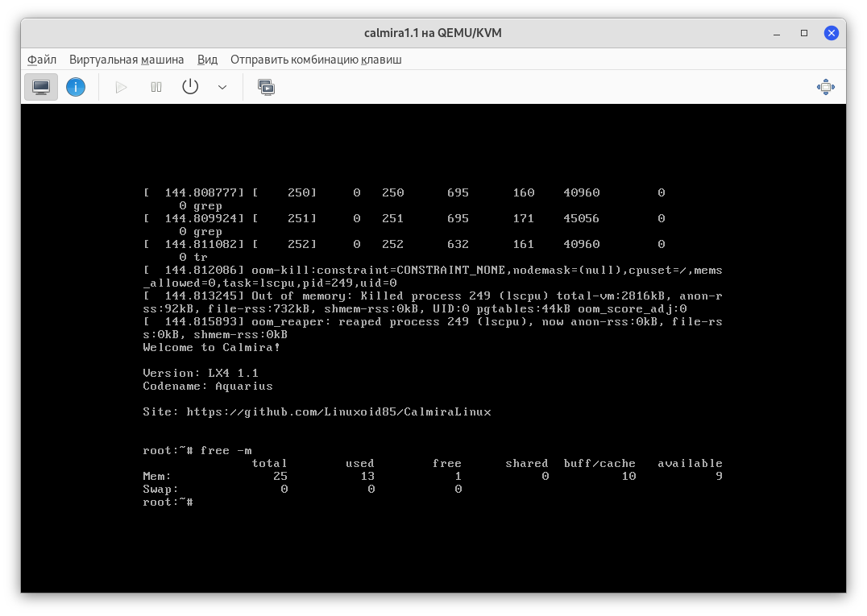The width and height of the screenshot is (867, 616).
Task: Close the calmira1.1 QEMU/KVM window
Action: 831,33
